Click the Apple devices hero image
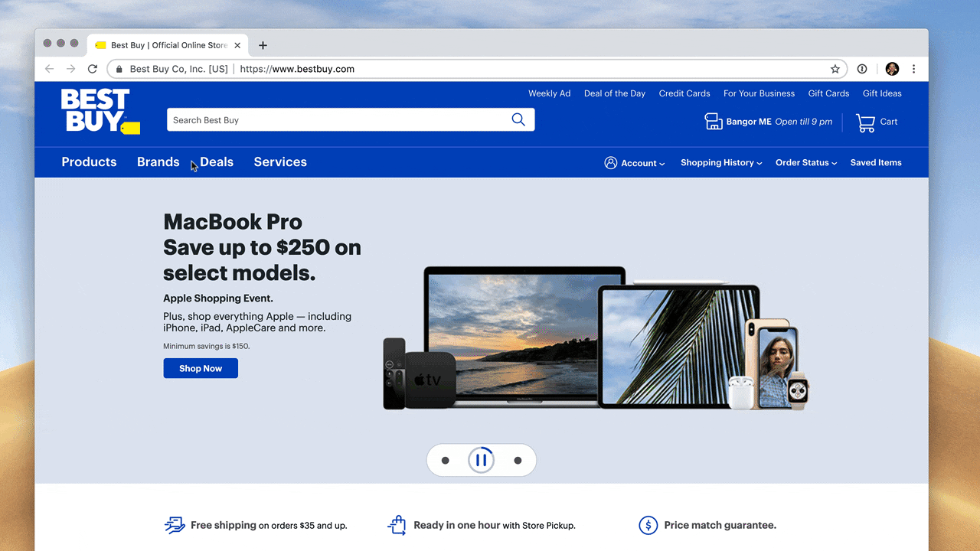The width and height of the screenshot is (980, 551). (596, 338)
